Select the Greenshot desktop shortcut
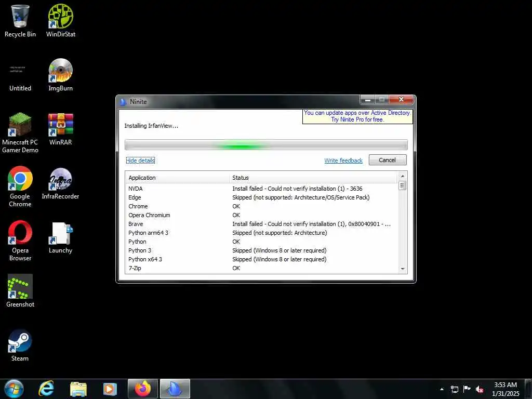The image size is (532, 399). tap(20, 291)
